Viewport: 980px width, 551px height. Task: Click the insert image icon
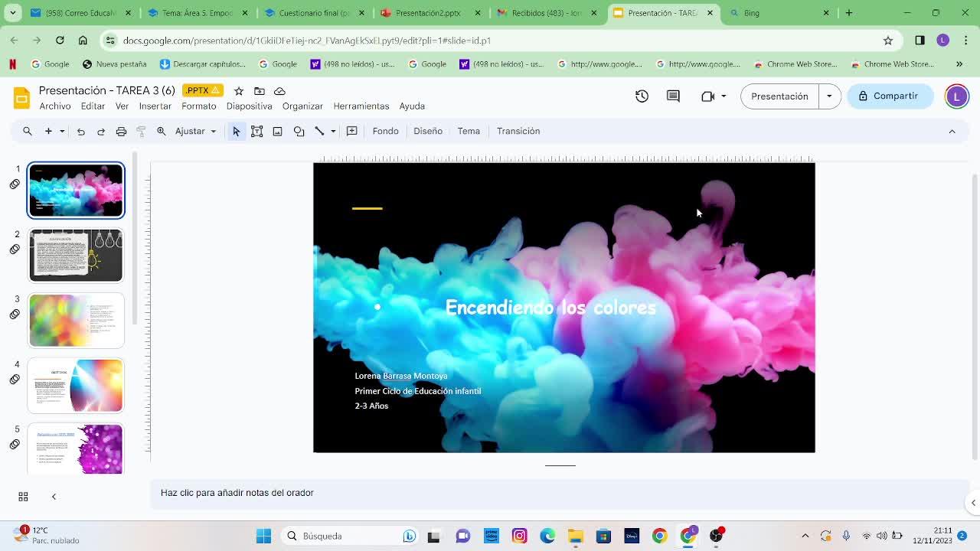pos(278,132)
